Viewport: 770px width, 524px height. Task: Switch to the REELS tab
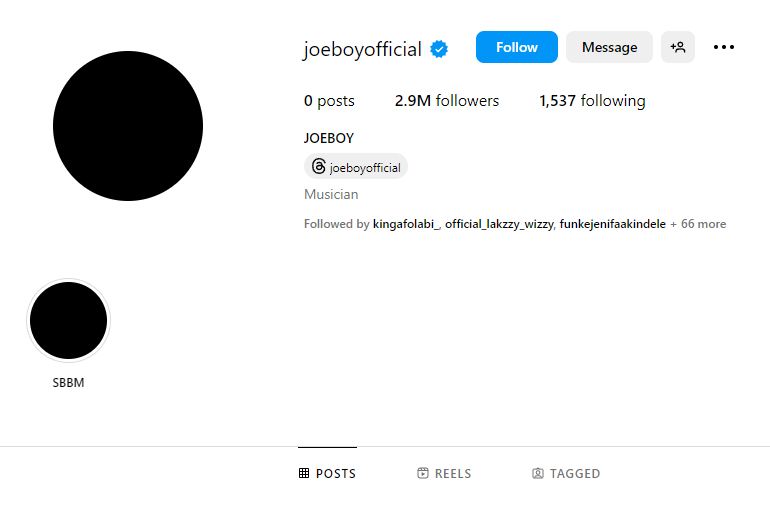pyautogui.click(x=444, y=474)
